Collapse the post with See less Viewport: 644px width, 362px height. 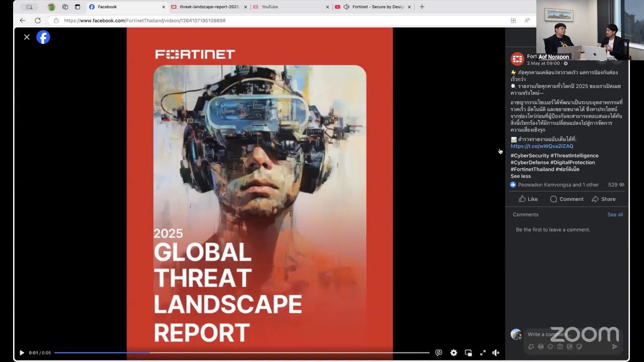click(521, 176)
